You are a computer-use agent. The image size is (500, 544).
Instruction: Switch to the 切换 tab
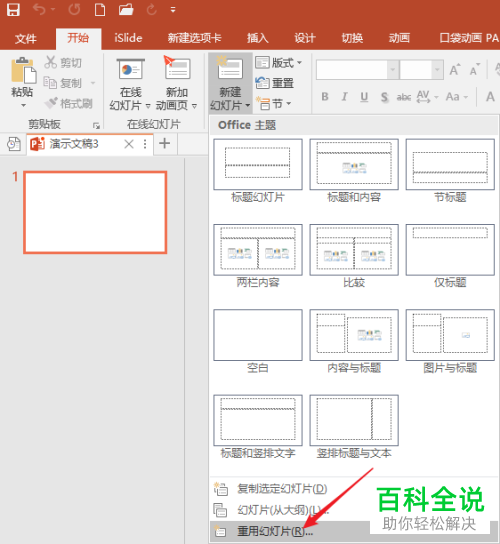352,38
